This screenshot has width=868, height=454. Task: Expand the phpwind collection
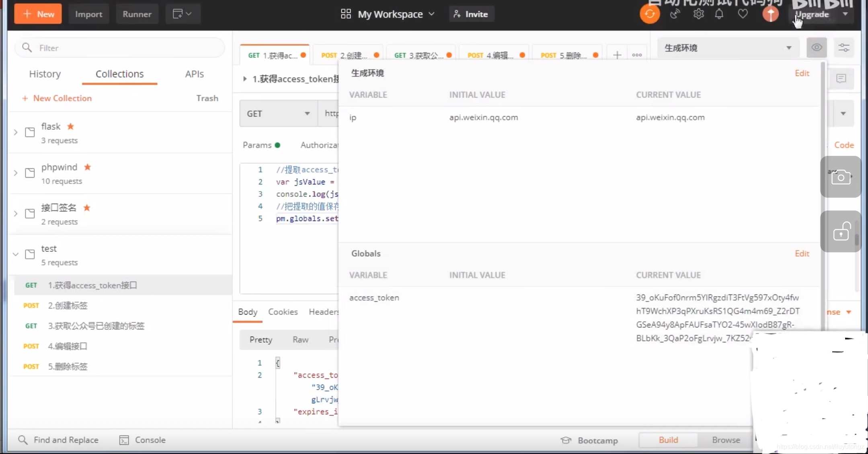(x=16, y=173)
